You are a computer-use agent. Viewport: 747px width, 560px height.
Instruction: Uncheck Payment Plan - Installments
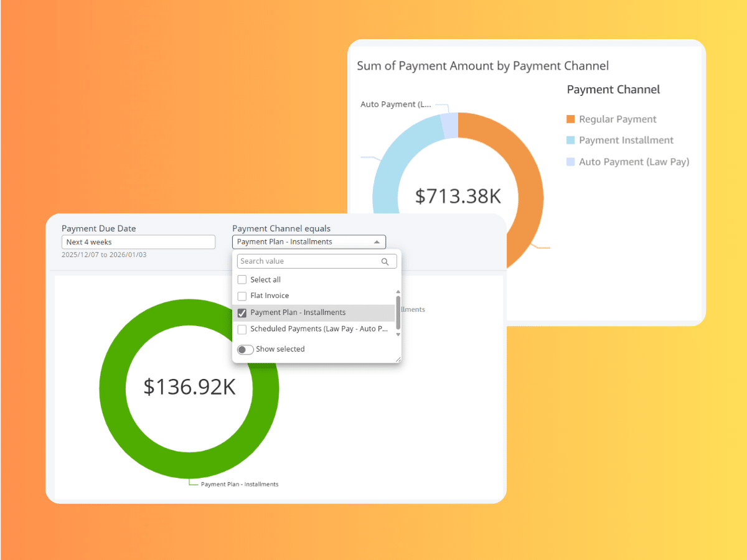[x=242, y=313]
